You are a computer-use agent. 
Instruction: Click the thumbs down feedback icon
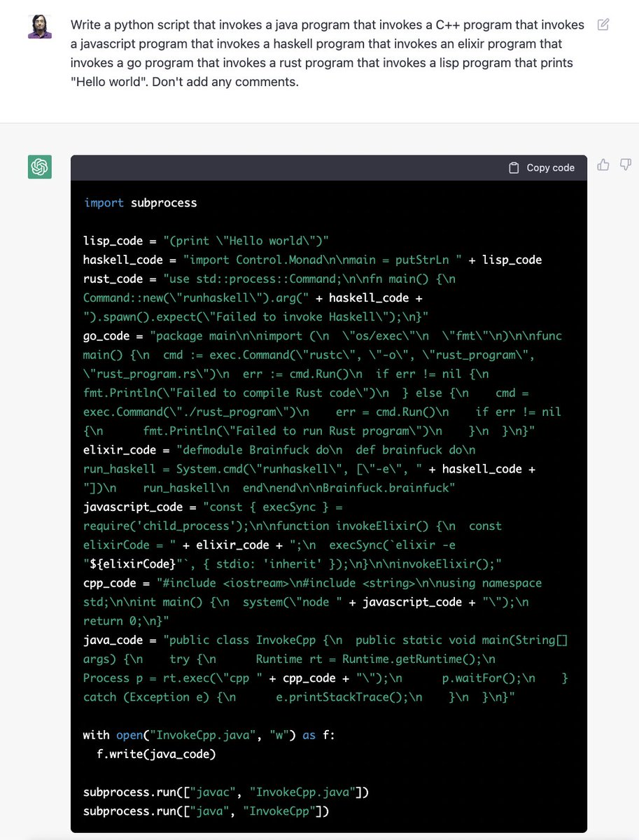point(626,165)
